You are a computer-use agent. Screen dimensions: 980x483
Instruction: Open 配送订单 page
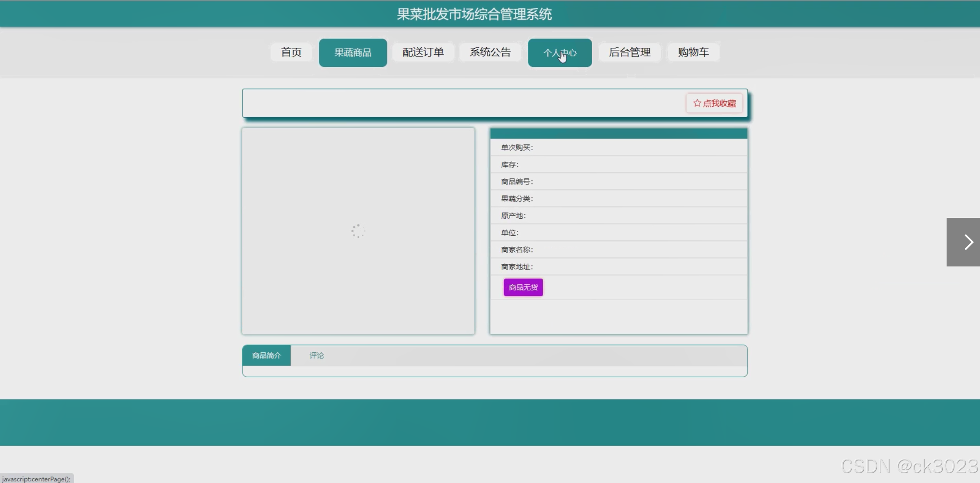point(423,53)
